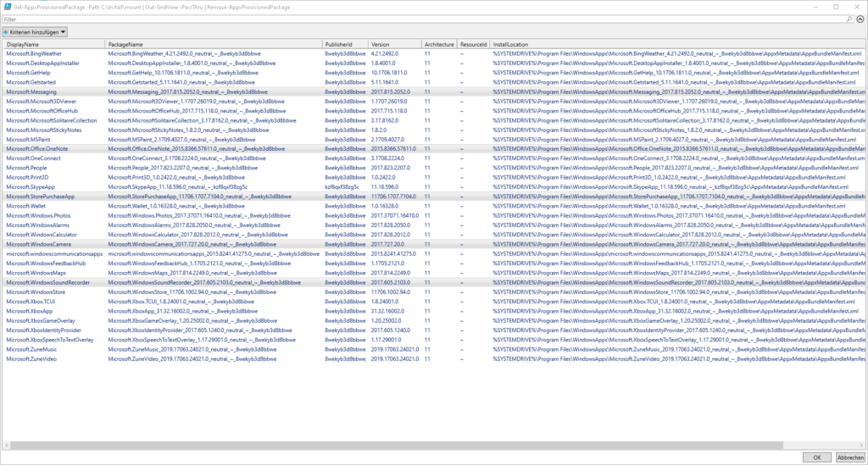Image resolution: width=868 pixels, height=465 pixels.
Task: Click the filter search magnifier icon
Action: coord(849,19)
